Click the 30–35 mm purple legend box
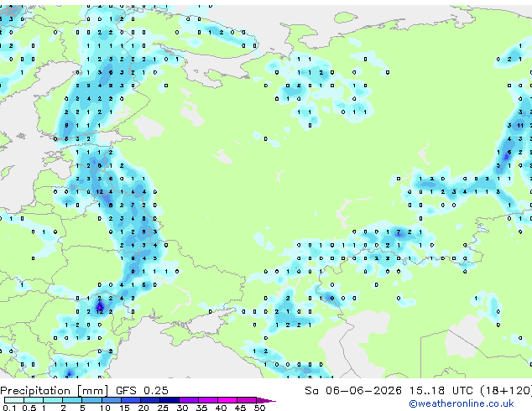This screenshot has height=411, width=532. point(188,400)
